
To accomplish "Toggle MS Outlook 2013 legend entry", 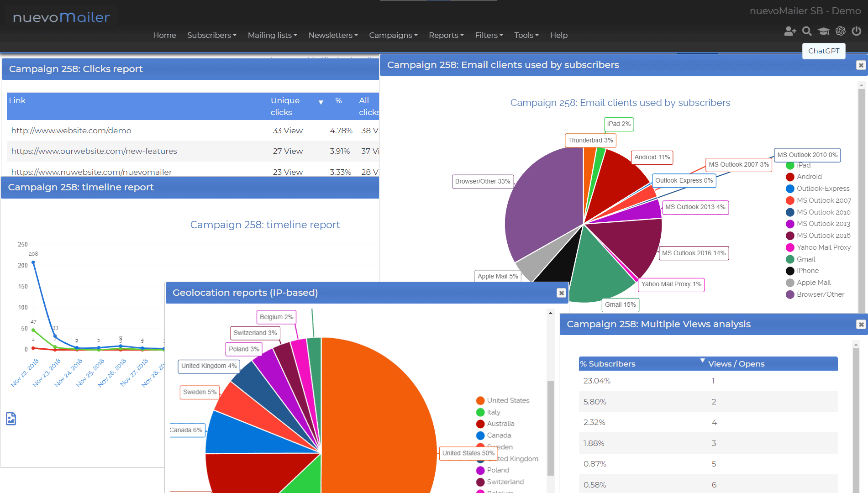I will click(818, 224).
